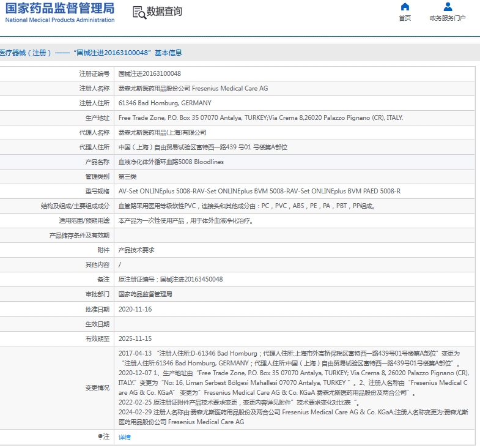Click the 数据查询 heading text
This screenshot has height=448, width=480.
[x=164, y=12]
